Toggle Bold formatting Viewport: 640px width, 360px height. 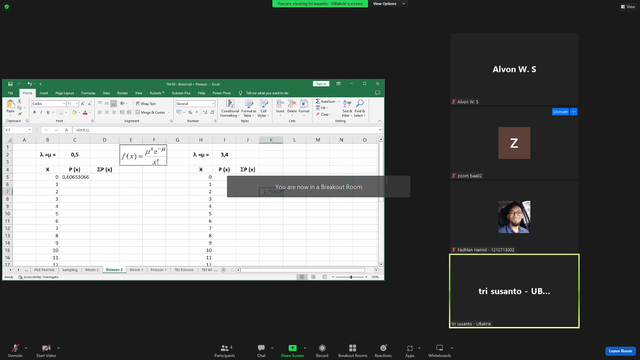(x=34, y=113)
